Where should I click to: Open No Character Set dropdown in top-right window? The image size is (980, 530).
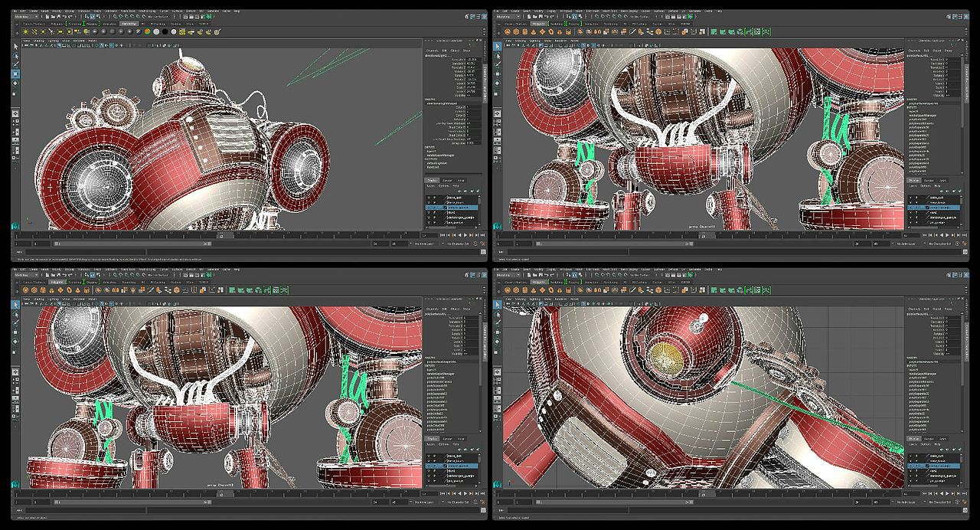tap(939, 244)
